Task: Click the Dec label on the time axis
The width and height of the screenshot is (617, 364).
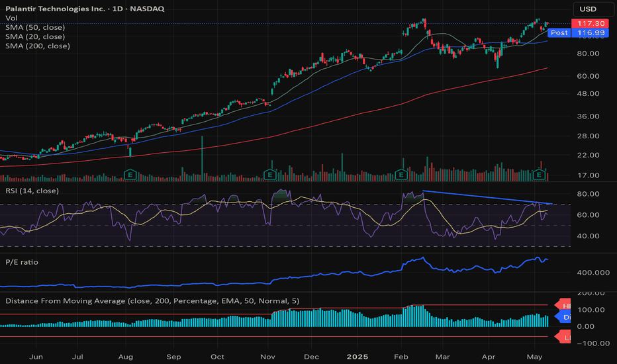Action: (x=311, y=357)
